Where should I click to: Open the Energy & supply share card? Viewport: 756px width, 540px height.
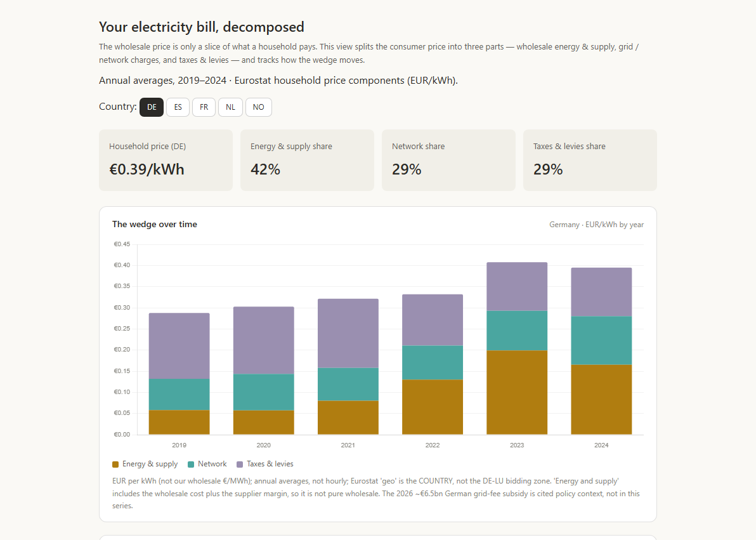coord(307,160)
